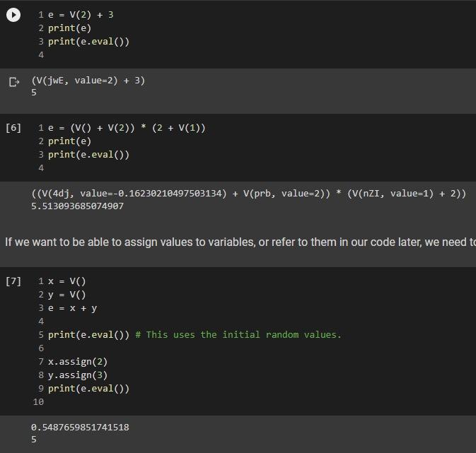The height and width of the screenshot is (453, 476).
Task: Select cell execution count [6]
Action: pyautogui.click(x=13, y=128)
